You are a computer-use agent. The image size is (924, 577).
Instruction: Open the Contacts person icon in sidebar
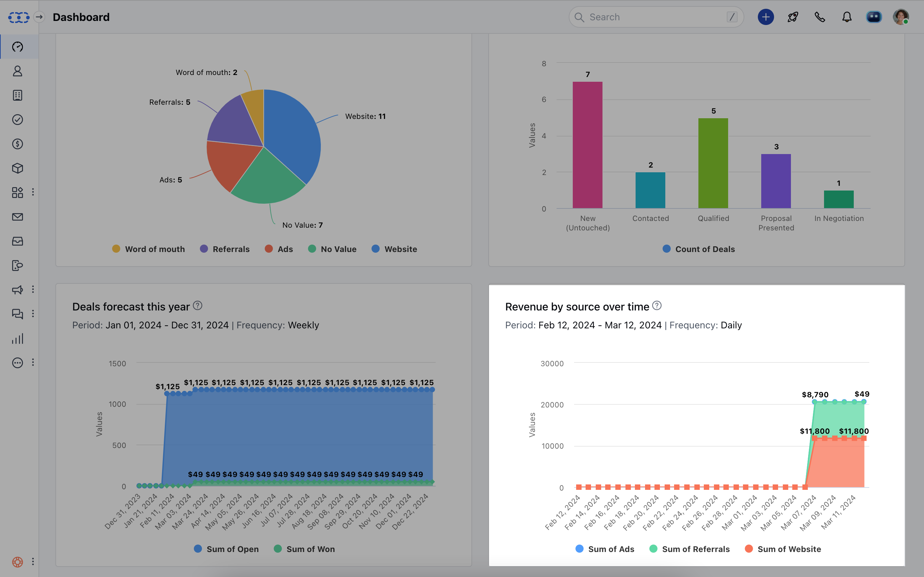(18, 71)
